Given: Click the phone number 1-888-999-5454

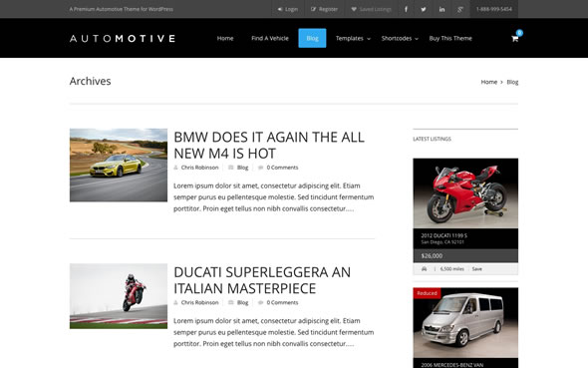Looking at the screenshot, I should pyautogui.click(x=494, y=9).
